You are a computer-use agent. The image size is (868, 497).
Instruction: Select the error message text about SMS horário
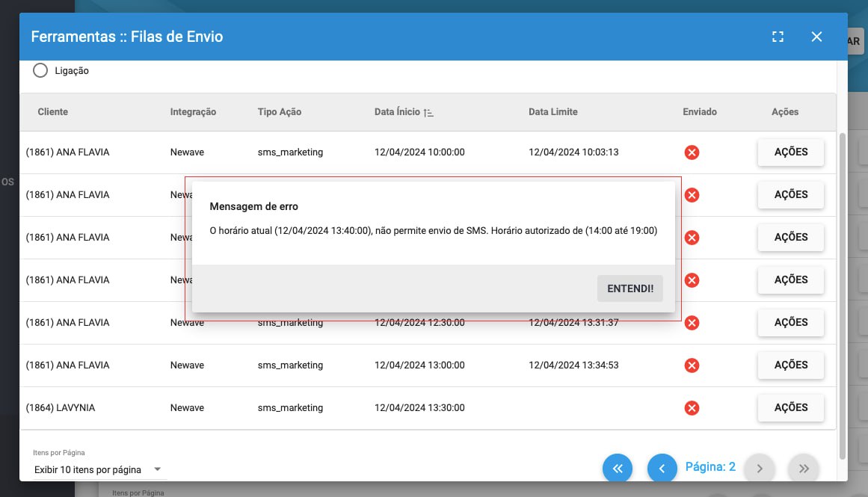pos(434,231)
